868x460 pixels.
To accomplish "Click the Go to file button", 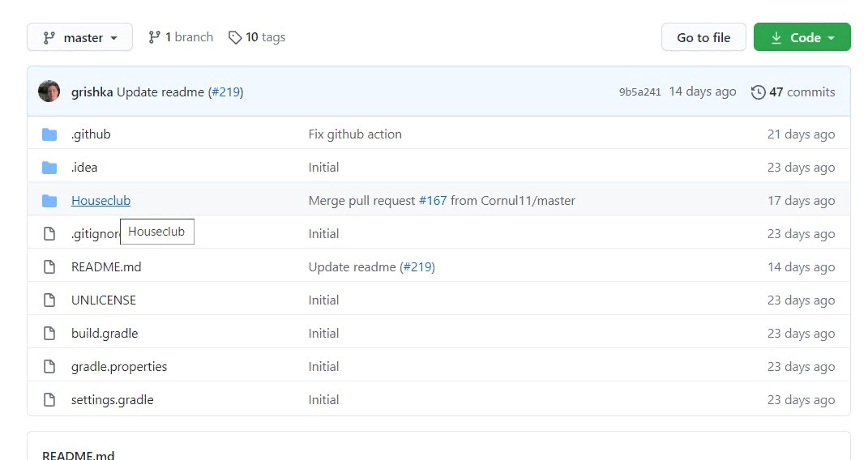I will pos(703,37).
